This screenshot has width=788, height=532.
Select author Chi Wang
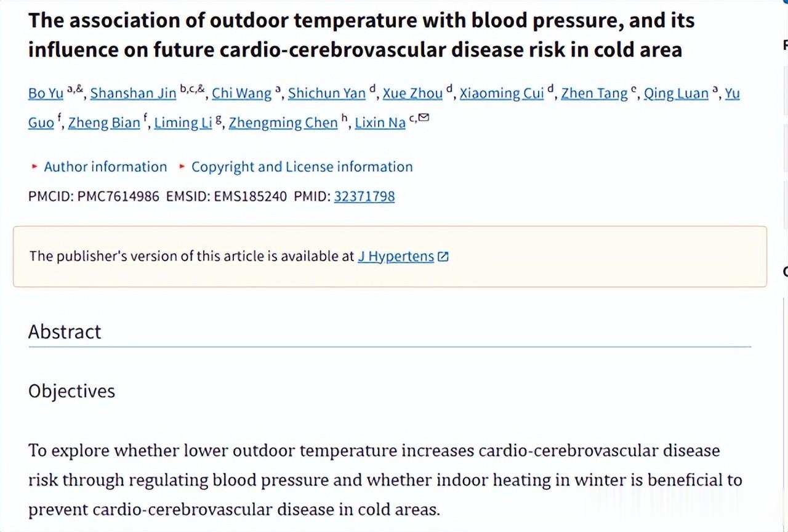241,94
